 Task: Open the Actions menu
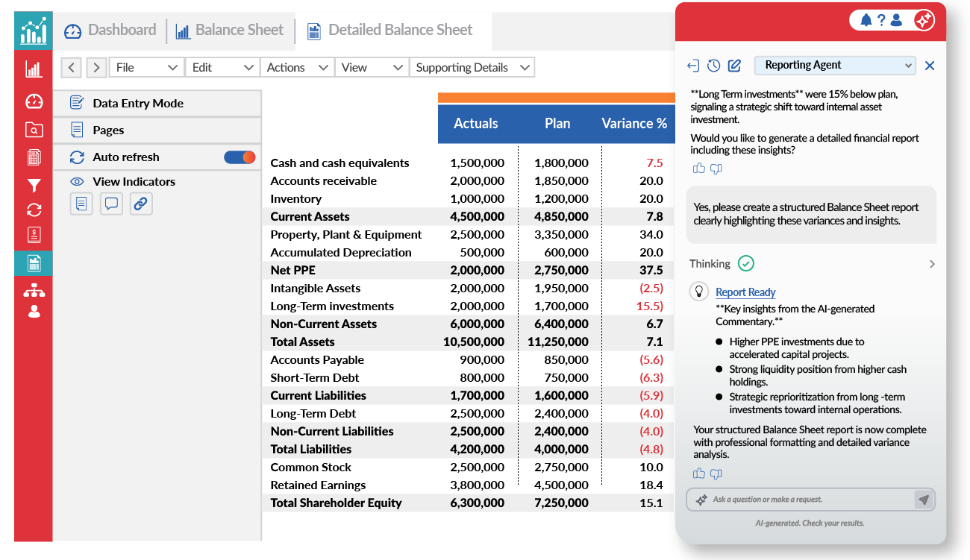[x=297, y=68]
